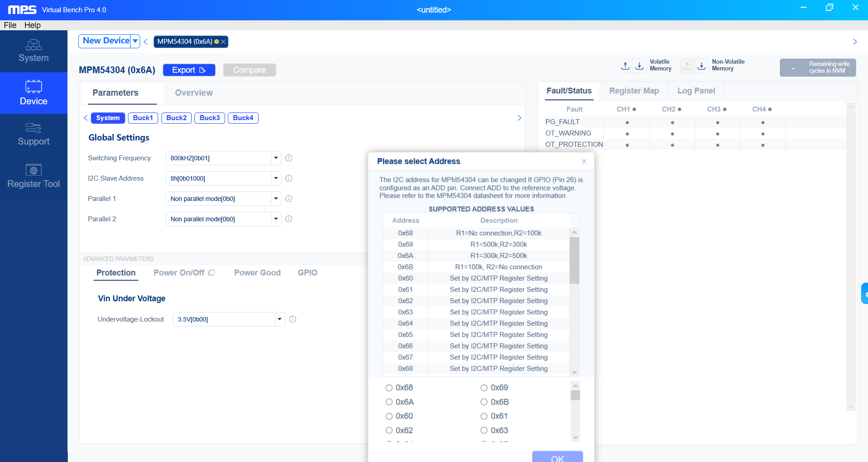Switch to the Register Map tab
The image size is (868, 462).
634,91
